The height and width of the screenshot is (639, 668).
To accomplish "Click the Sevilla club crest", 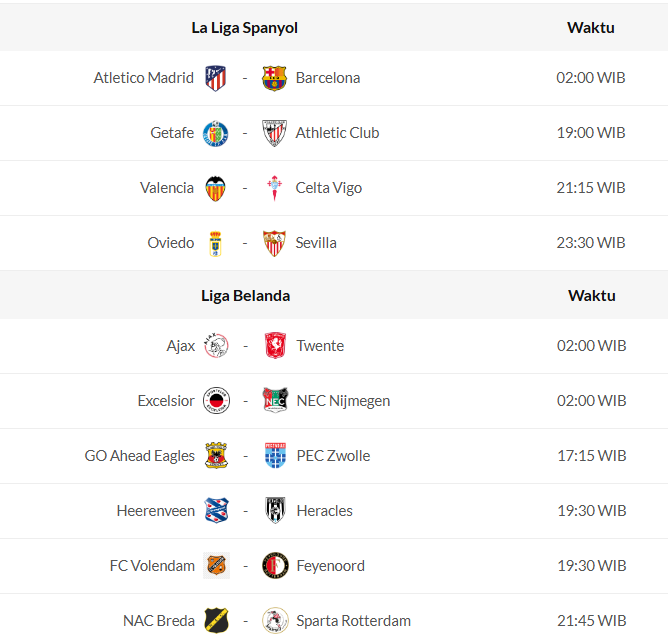I will point(274,243).
